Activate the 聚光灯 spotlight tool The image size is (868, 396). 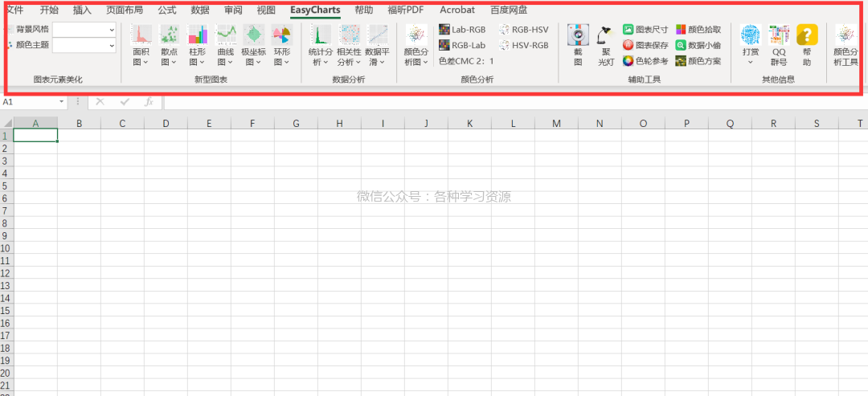pos(606,45)
